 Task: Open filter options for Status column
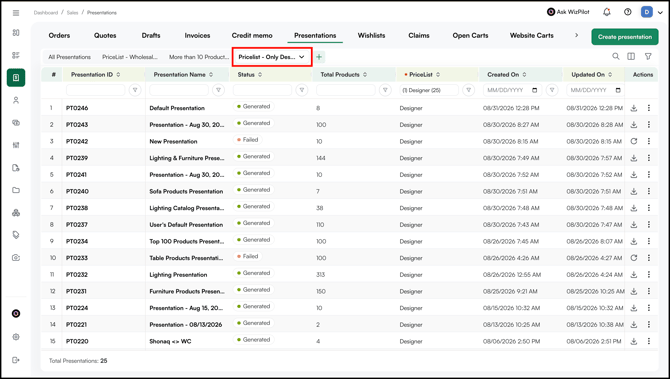(302, 90)
